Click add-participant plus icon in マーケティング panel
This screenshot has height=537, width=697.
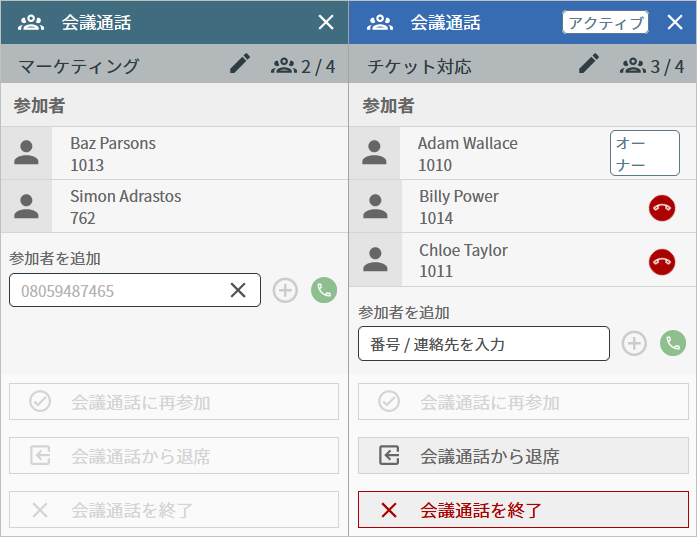[x=285, y=290]
